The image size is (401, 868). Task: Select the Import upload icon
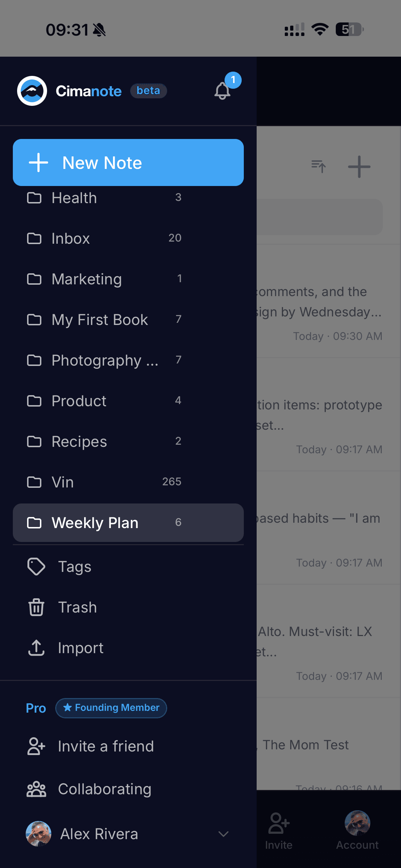pos(36,647)
